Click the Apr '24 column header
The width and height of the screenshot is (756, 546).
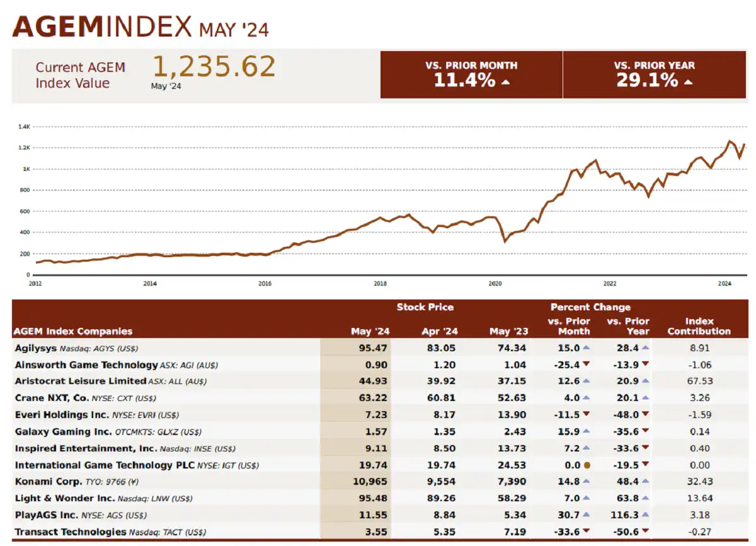[x=439, y=331]
